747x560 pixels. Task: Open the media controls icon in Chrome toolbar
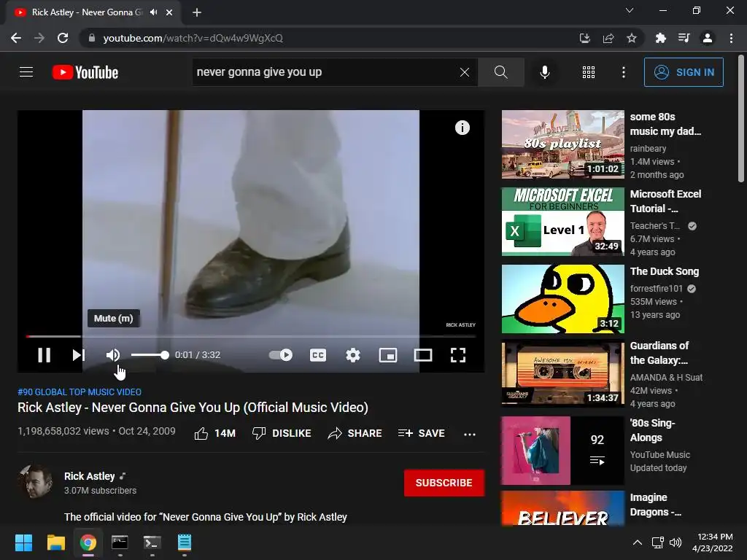point(684,38)
